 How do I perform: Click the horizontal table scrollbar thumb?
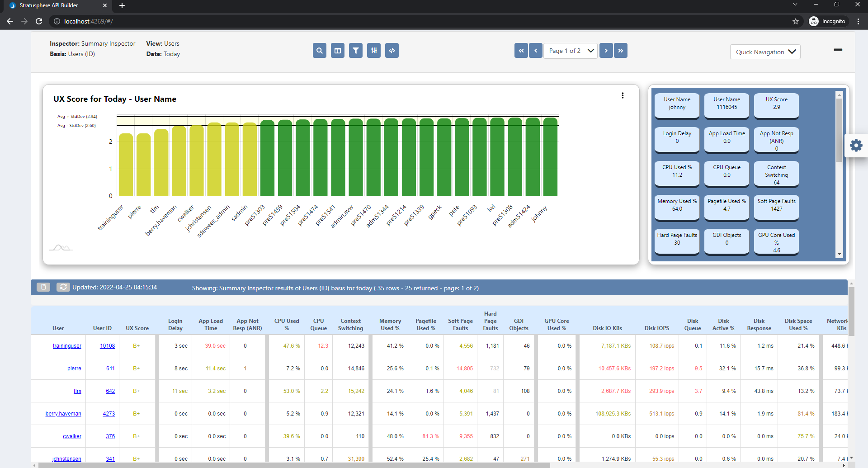294,465
